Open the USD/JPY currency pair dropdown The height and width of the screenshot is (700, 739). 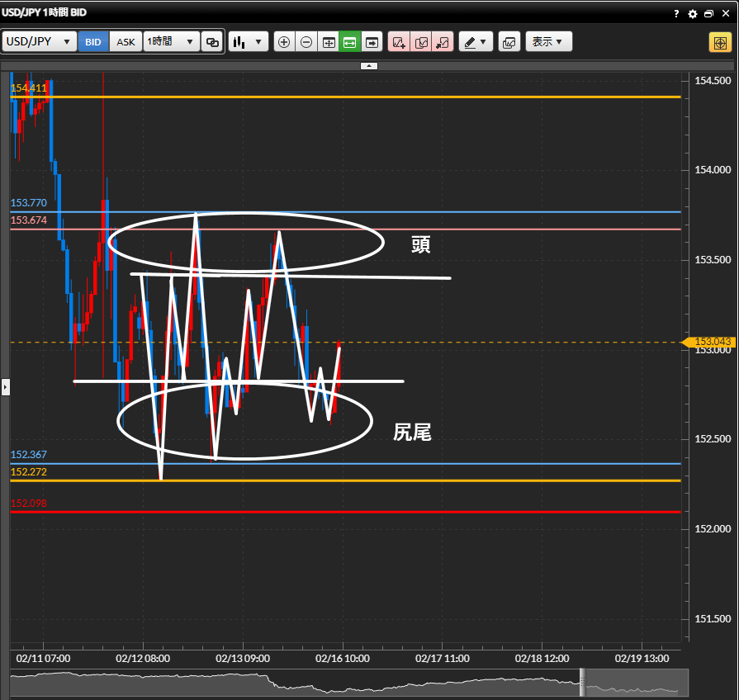[x=39, y=42]
